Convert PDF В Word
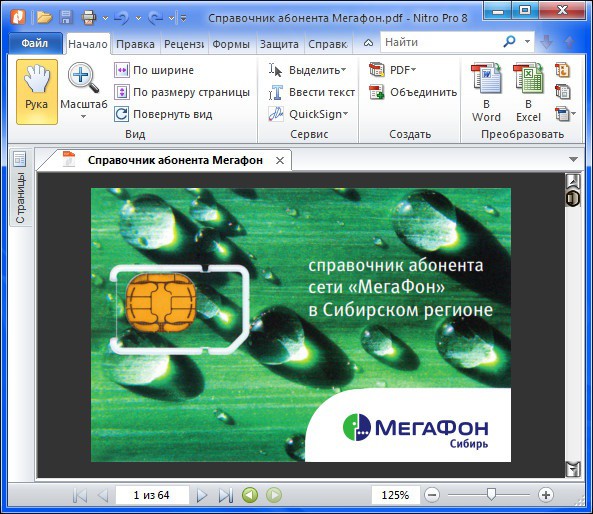 tap(486, 93)
